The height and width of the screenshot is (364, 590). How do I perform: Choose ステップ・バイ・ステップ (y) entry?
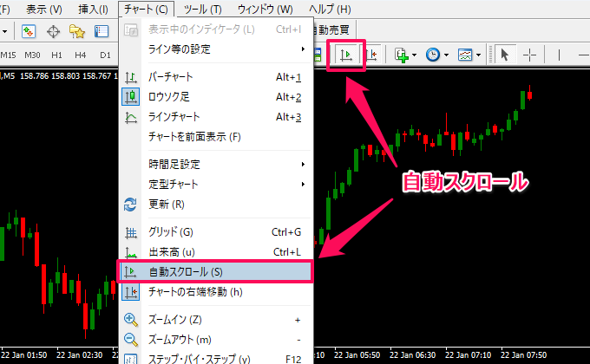point(216,359)
